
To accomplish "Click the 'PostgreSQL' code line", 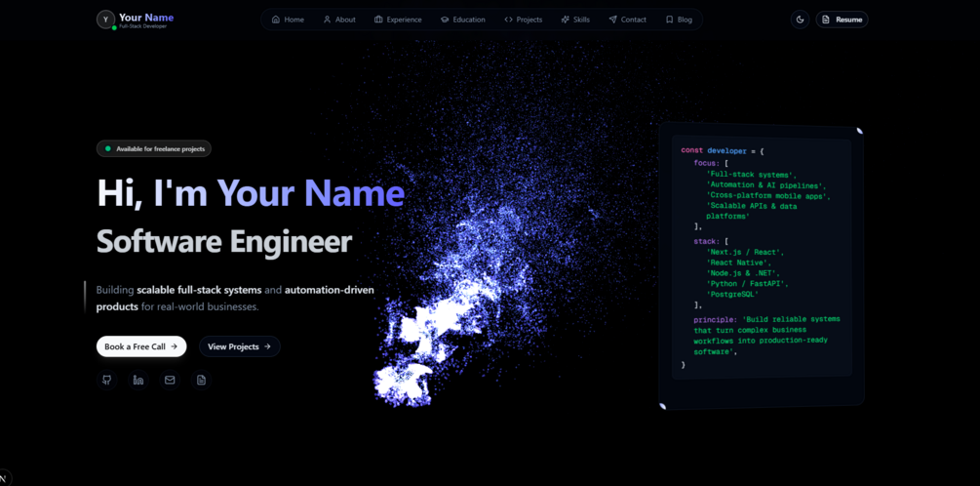I will click(x=732, y=294).
